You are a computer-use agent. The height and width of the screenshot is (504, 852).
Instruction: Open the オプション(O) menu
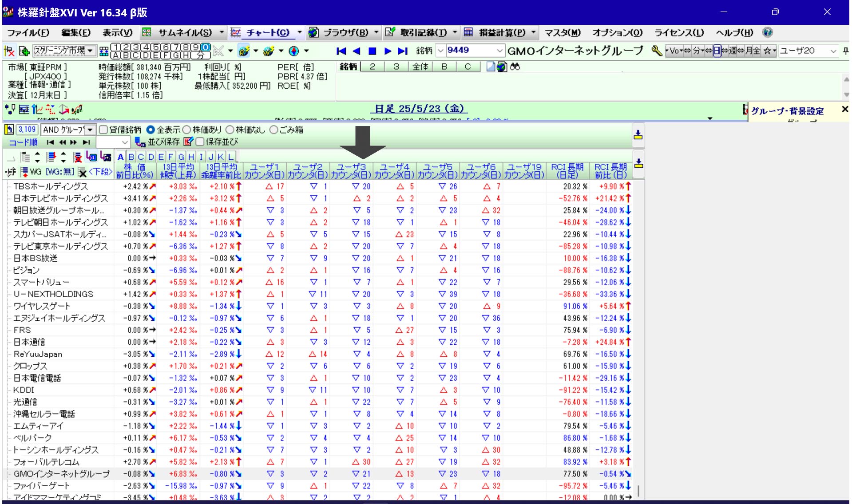point(618,32)
